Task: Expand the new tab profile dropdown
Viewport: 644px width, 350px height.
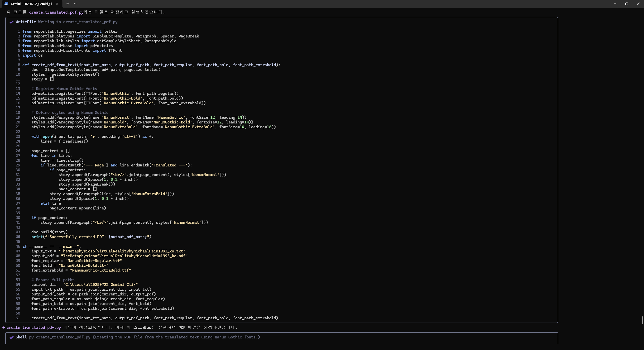Action: point(75,4)
